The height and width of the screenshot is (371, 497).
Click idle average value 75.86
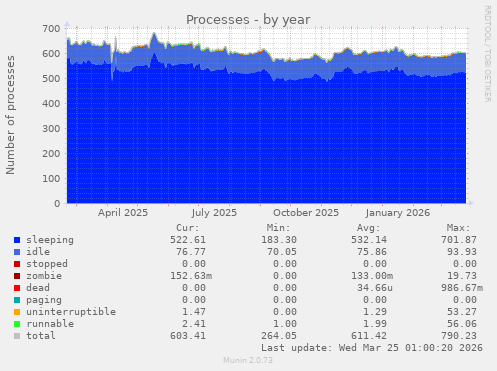point(372,252)
